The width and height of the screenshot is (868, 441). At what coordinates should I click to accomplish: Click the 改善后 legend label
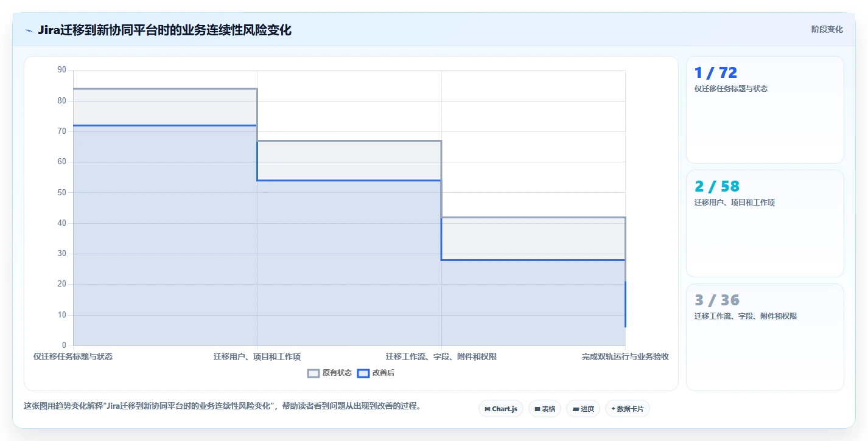tap(383, 373)
